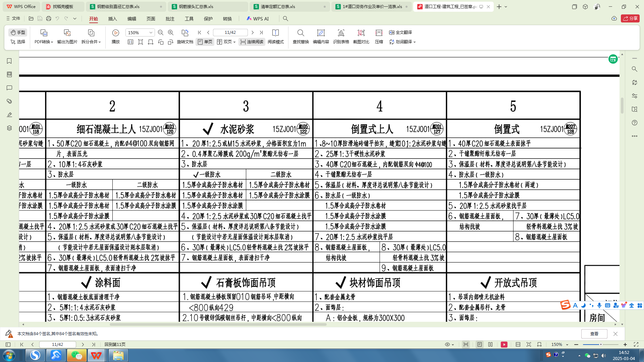This screenshot has width=644, height=362.
Task: Click the 查看 signature view button
Action: pyautogui.click(x=594, y=334)
